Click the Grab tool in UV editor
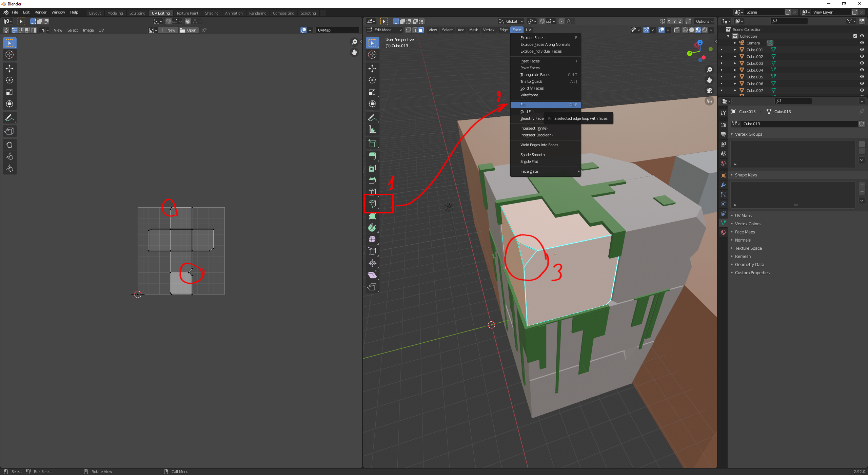Screen dimensions: 868x475 pos(9,145)
